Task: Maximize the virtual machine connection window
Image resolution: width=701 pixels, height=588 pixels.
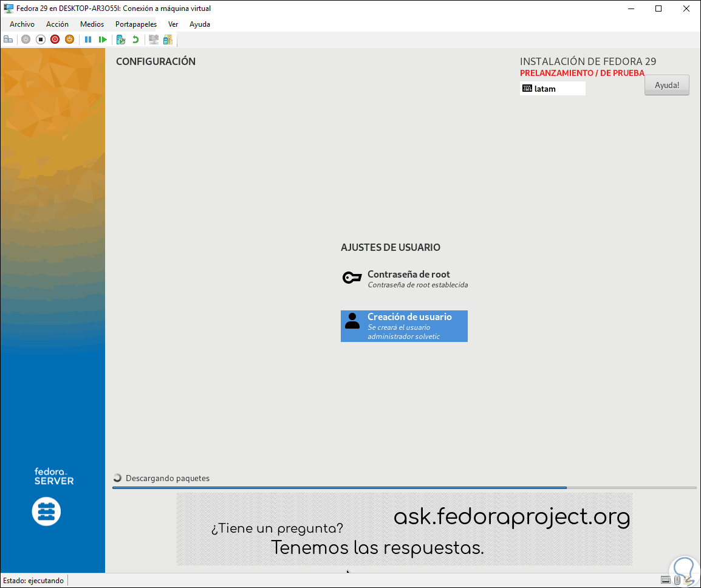Action: tap(658, 9)
